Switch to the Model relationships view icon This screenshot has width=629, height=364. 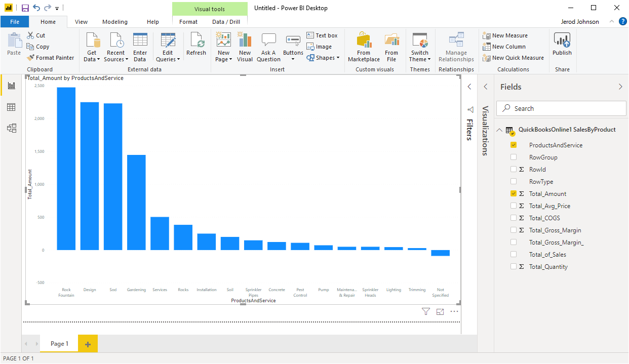[11, 128]
